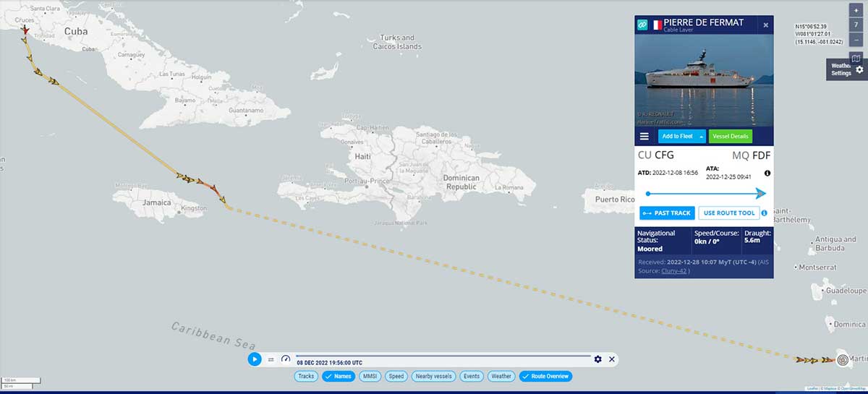The height and width of the screenshot is (394, 868).
Task: Disable the Names option
Action: (x=338, y=376)
